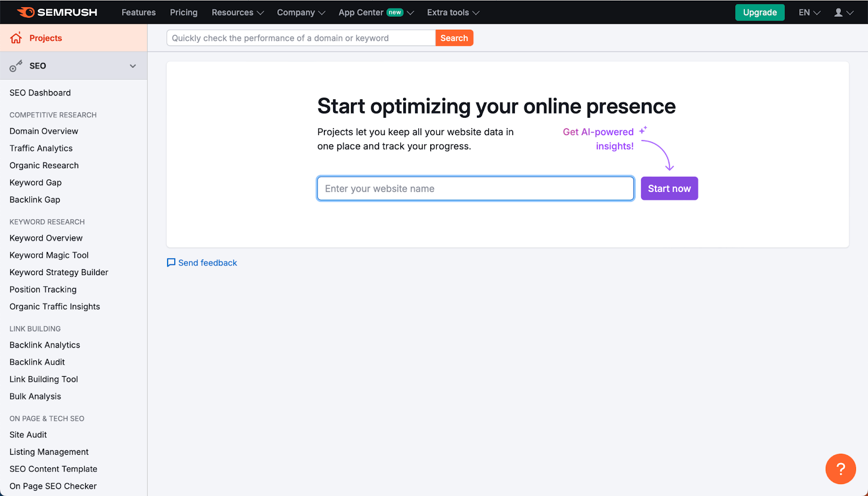The image size is (868, 496).
Task: Click the orange Search magnifier button
Action: coord(454,38)
